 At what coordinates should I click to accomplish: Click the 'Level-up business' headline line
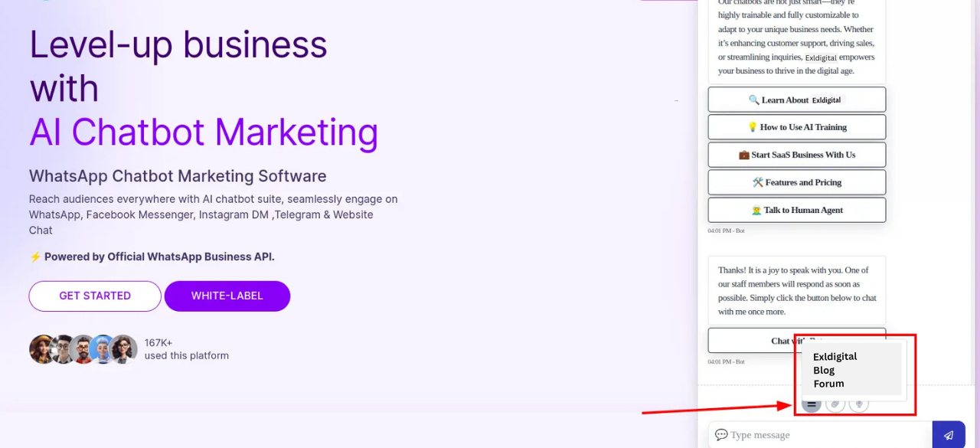tap(178, 44)
